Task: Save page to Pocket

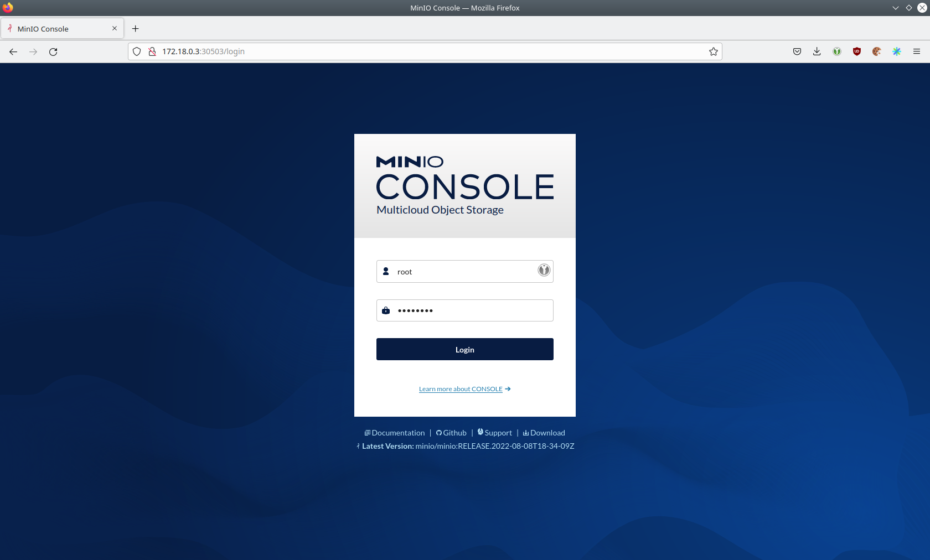Action: pyautogui.click(x=797, y=51)
